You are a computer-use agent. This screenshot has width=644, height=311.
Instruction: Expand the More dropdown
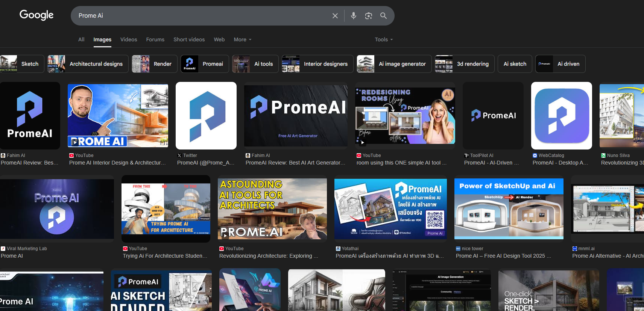coord(243,39)
